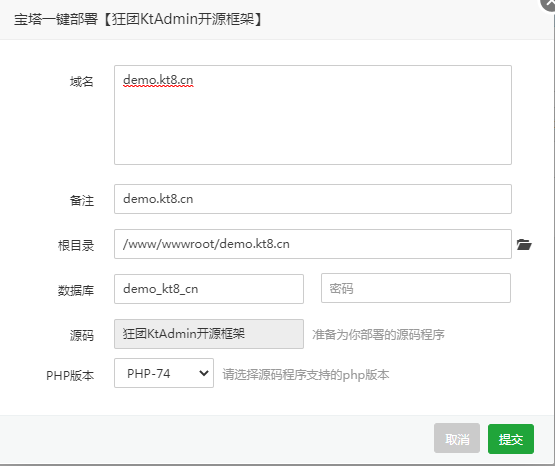Click the 域名 field label
555x466 pixels.
[82, 82]
